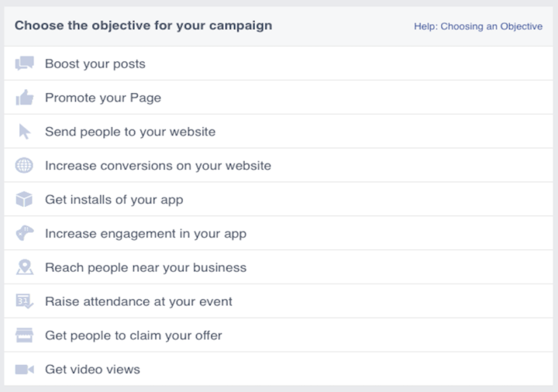Click the globe icon for website conversions
Viewport: 558px width, 392px height.
tap(24, 166)
